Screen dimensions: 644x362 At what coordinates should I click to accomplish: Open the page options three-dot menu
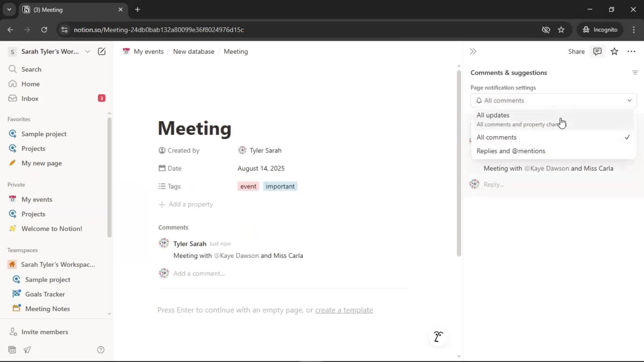631,51
